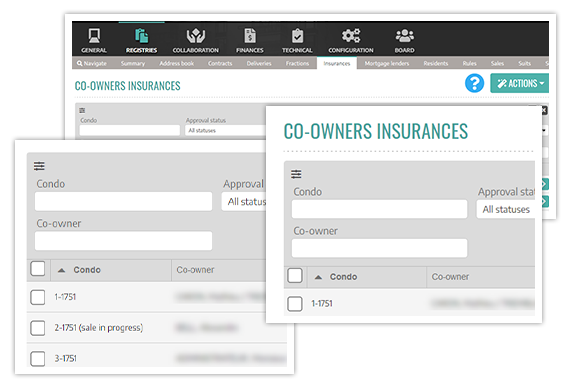Click Condo input field in back window
Image resolution: width=570 pixels, height=390 pixels.
130,130
